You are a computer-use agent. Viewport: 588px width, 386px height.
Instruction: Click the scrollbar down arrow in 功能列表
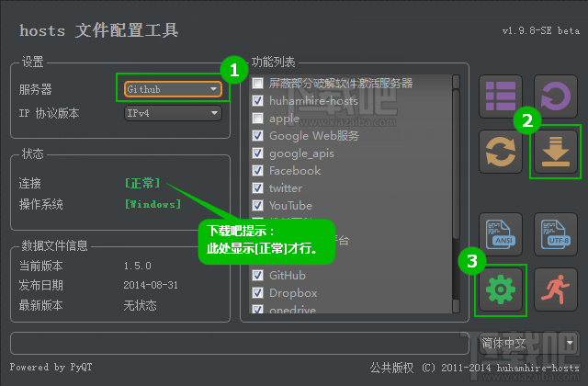click(456, 306)
